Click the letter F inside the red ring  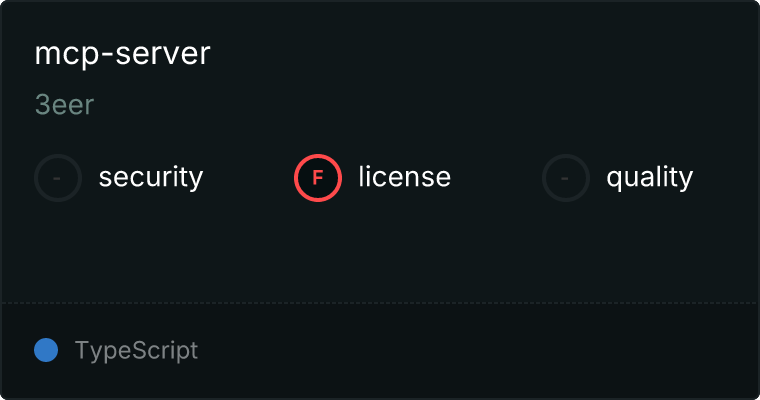pos(317,178)
